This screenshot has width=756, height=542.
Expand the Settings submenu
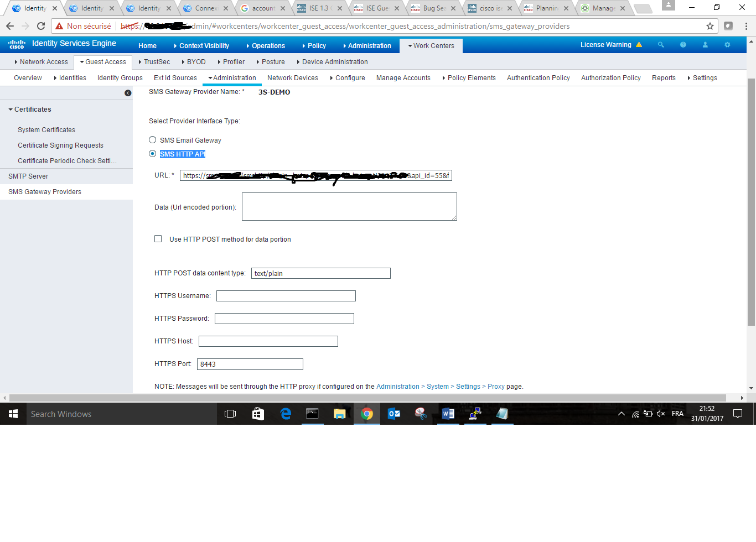click(702, 78)
